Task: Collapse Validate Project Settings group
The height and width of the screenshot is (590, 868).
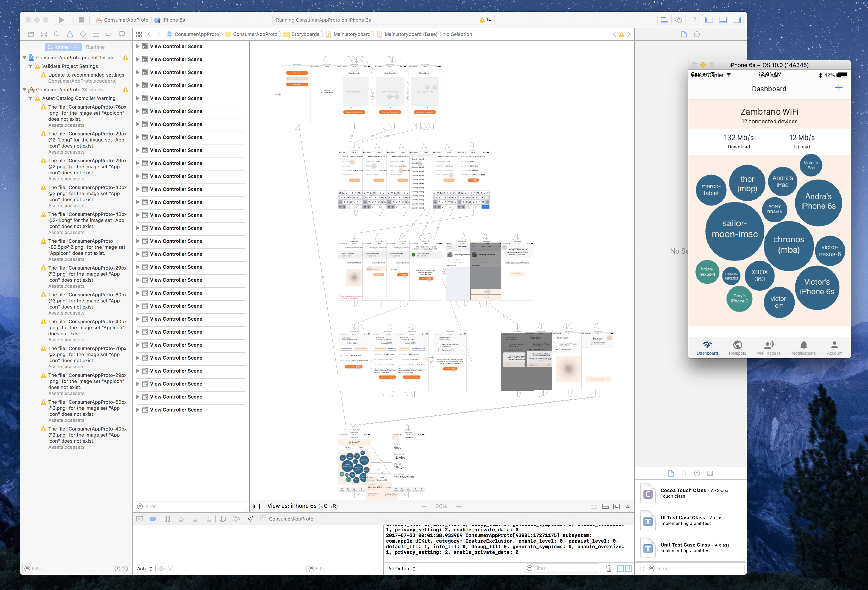Action: (31, 66)
